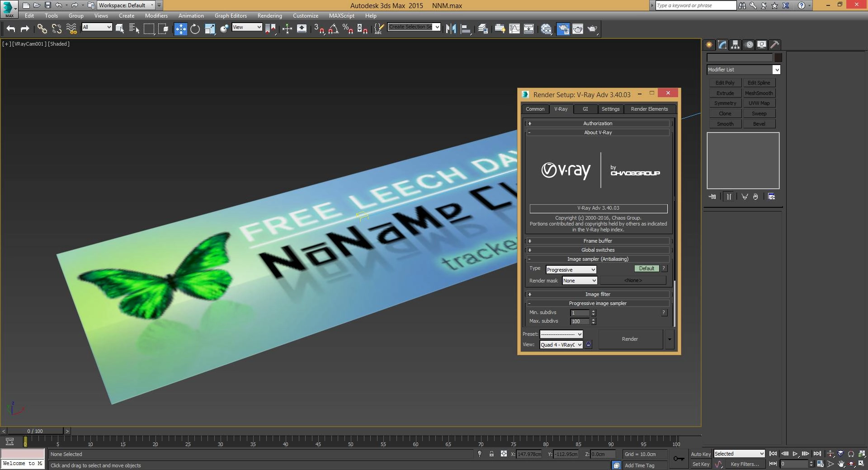Expand the Authorization rollout
The height and width of the screenshot is (470, 868).
click(598, 123)
